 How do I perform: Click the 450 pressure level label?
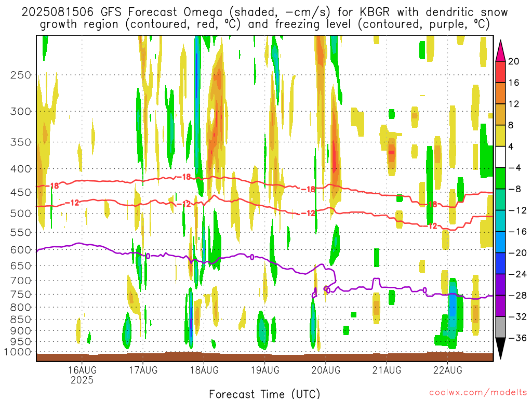tap(21, 192)
